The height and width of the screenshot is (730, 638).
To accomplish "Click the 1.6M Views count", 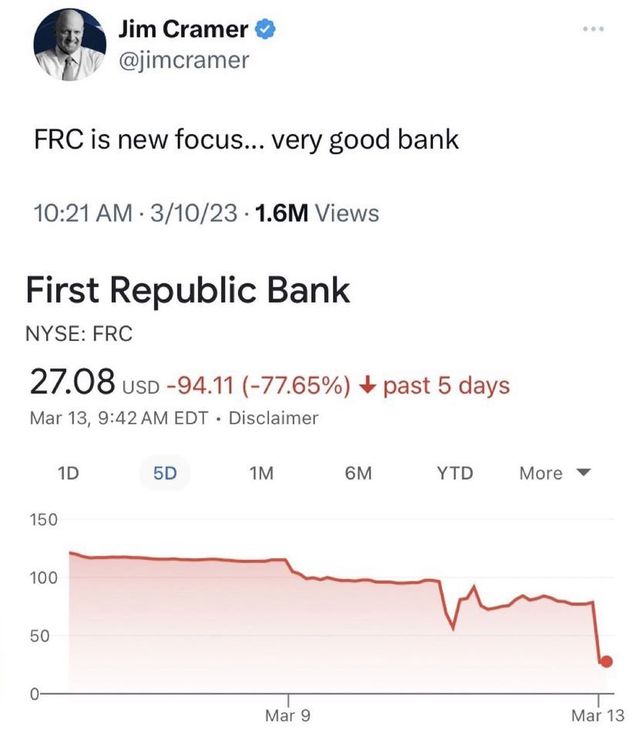I will pyautogui.click(x=317, y=213).
